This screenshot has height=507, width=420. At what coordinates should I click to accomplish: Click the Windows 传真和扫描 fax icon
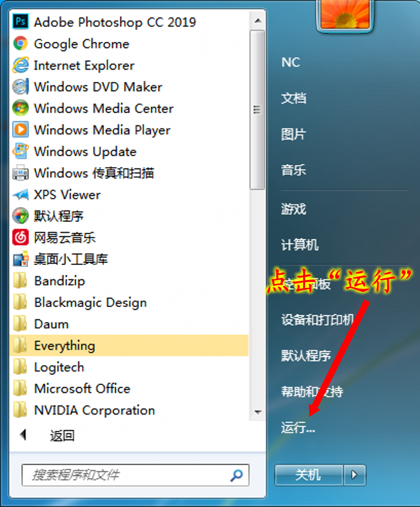(x=20, y=172)
